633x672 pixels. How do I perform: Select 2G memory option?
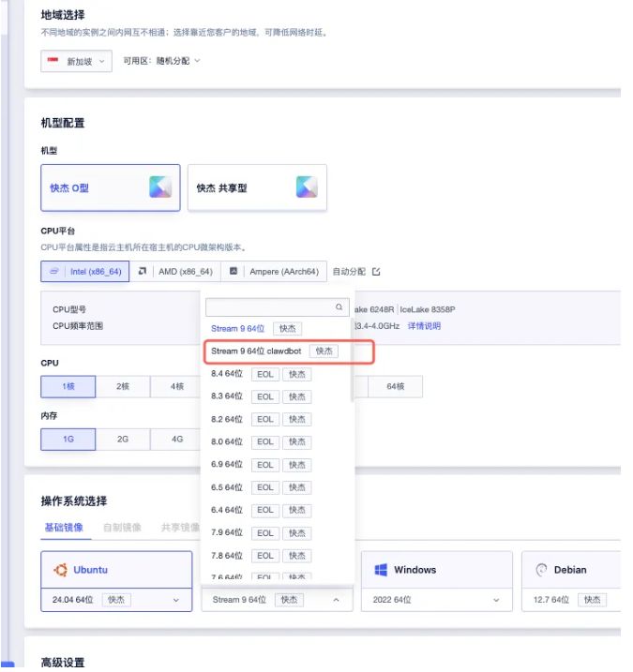coord(123,440)
